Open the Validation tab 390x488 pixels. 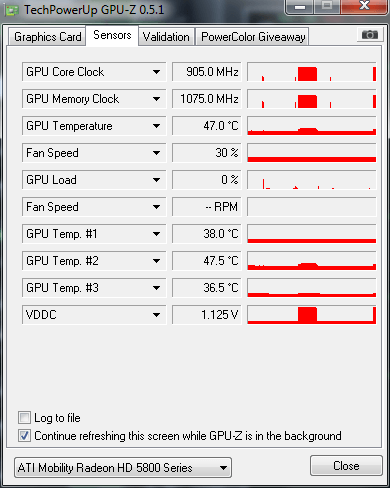pos(166,37)
